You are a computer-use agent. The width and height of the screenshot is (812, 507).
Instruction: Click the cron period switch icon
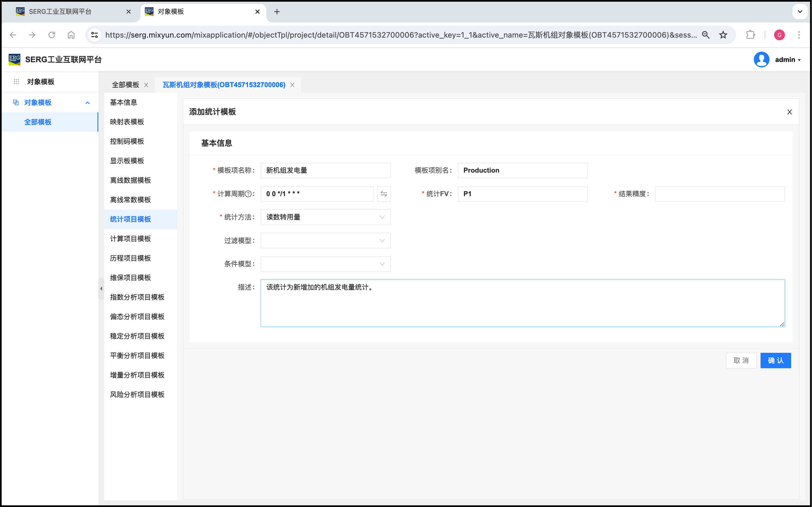383,194
